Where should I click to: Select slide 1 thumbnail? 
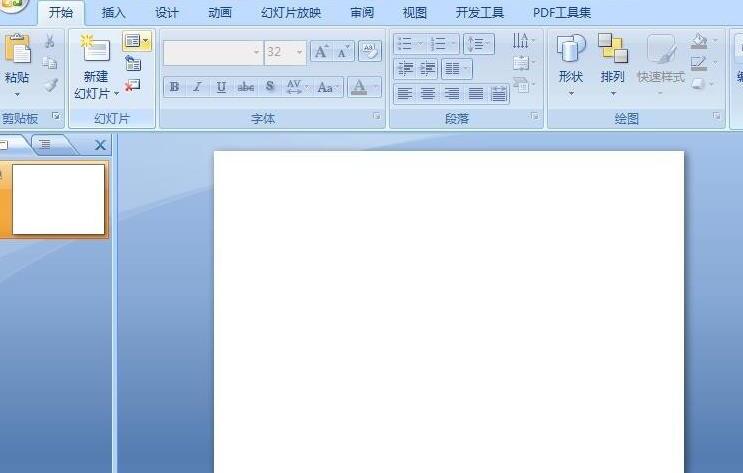click(58, 199)
